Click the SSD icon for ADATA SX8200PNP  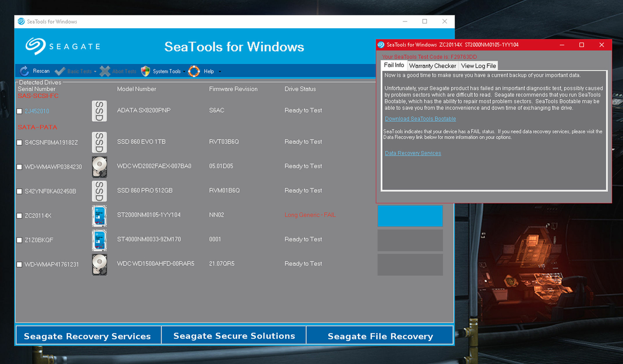pos(99,111)
